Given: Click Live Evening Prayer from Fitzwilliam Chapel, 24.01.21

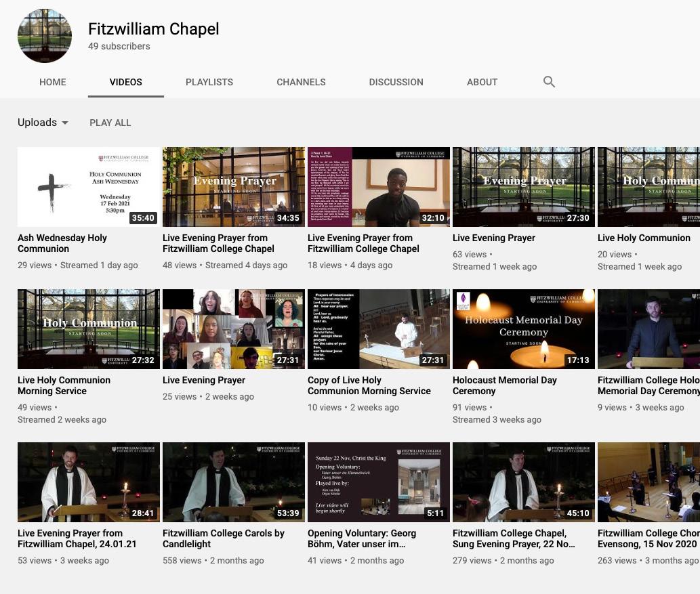Looking at the screenshot, I should pos(77,538).
